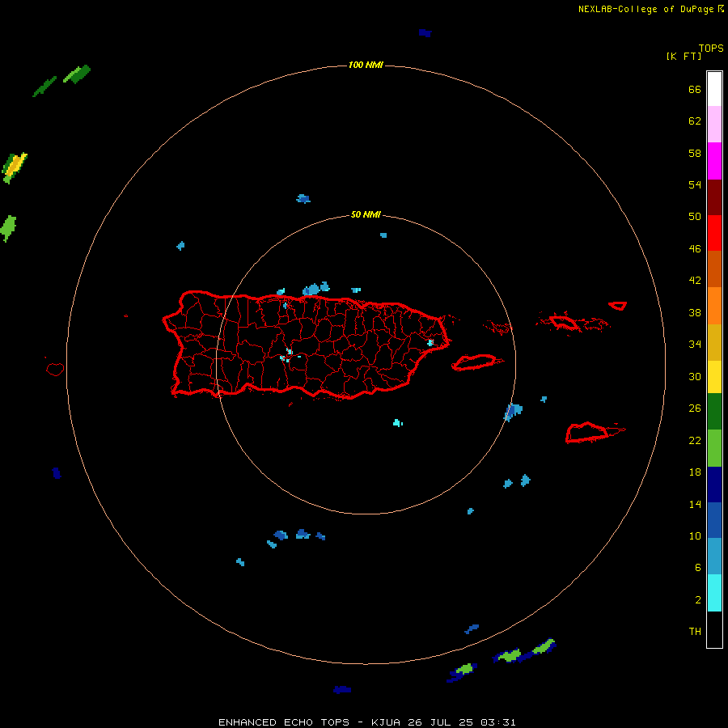Click the 58 value on the scale
Image resolution: width=728 pixels, height=728 pixels.
[x=695, y=153]
